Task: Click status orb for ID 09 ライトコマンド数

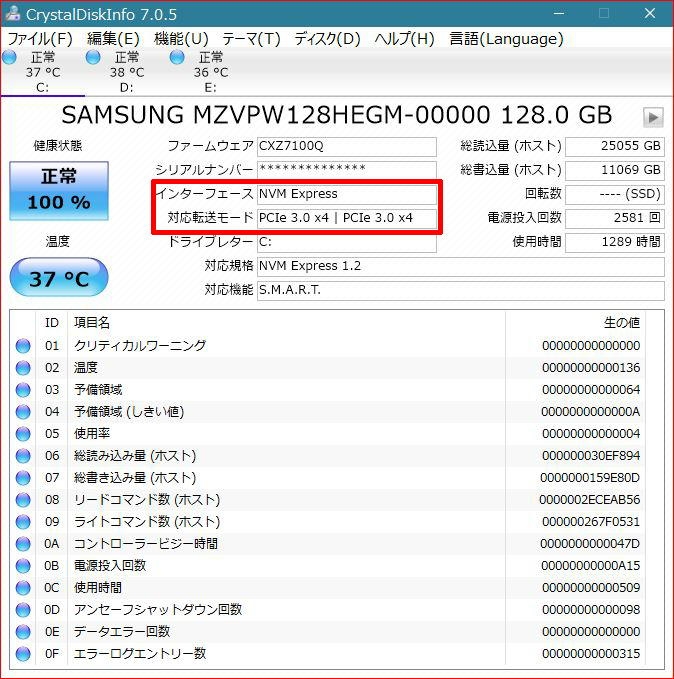Action: coord(23,521)
